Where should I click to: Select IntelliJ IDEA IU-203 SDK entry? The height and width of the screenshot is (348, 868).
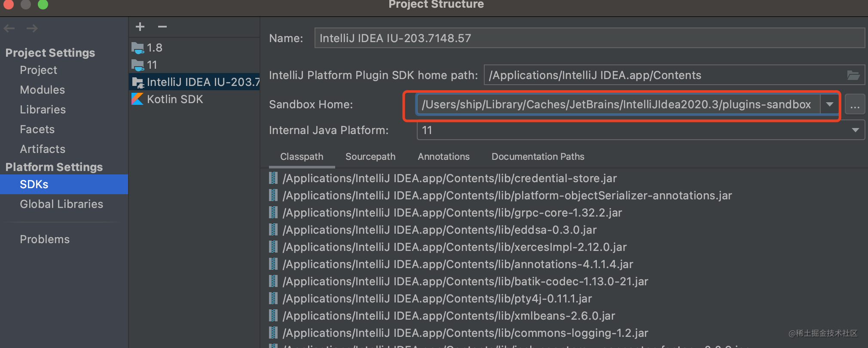[194, 82]
